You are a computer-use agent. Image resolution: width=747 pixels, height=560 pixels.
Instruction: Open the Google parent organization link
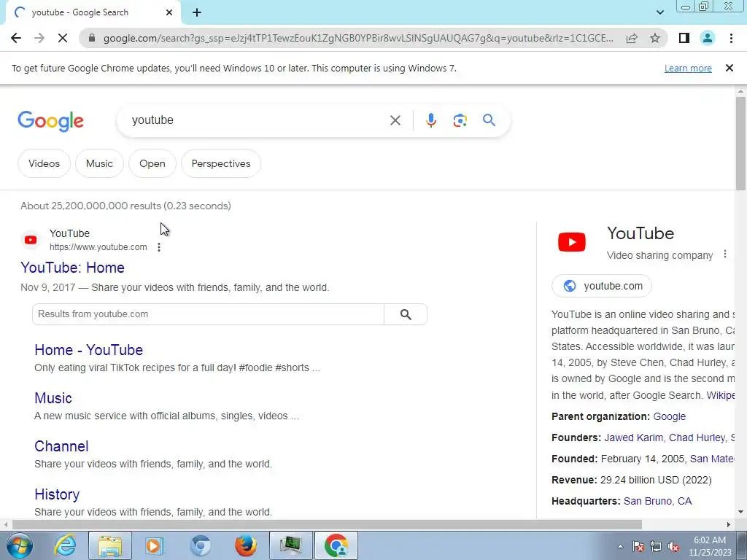click(x=669, y=416)
